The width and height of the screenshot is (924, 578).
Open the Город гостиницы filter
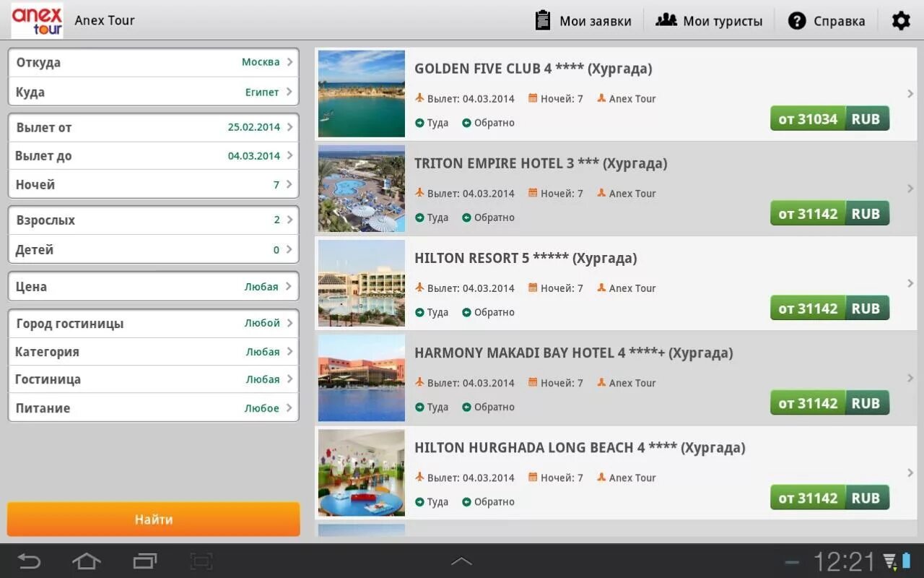coord(153,323)
